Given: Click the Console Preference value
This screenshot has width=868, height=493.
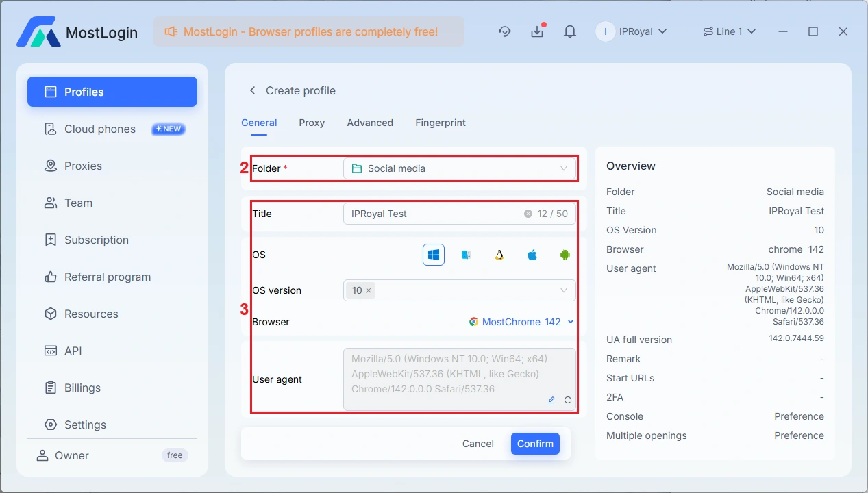Looking at the screenshot, I should pos(799,416).
